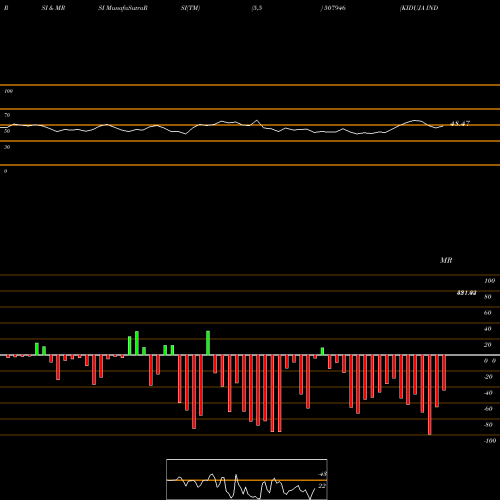The width and height of the screenshot is (500, 500).
Task: Click the RSI value label 48.47
Action: (460, 124)
